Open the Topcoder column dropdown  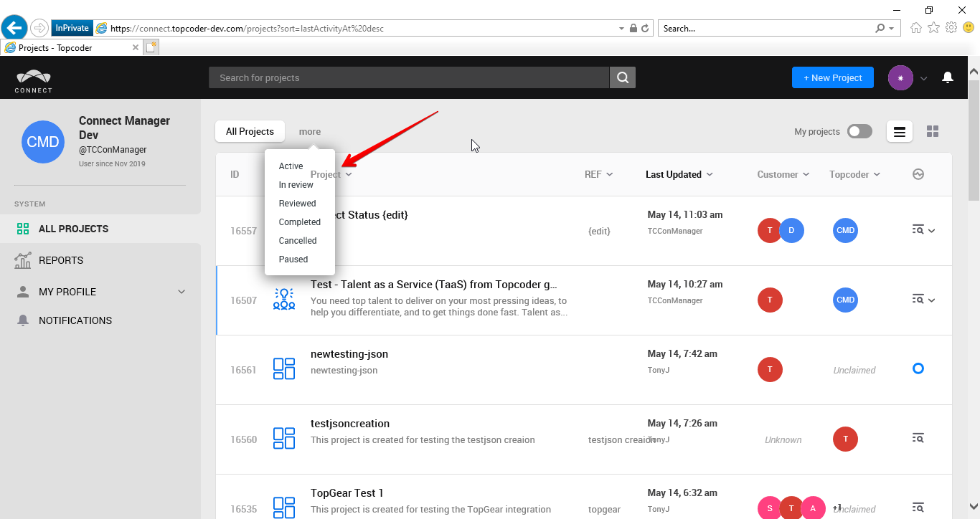click(x=877, y=174)
